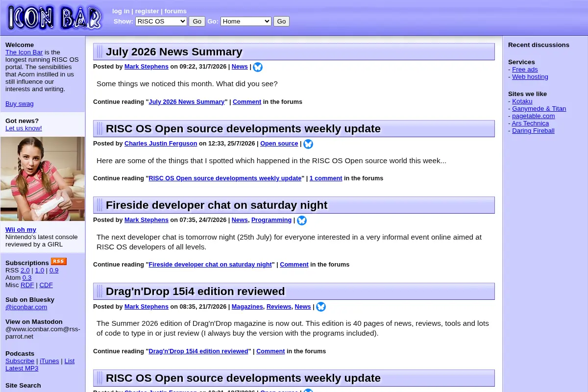Open author Mark Stephens on July News Summary post
The width and height of the screenshot is (588, 392).
click(x=147, y=66)
